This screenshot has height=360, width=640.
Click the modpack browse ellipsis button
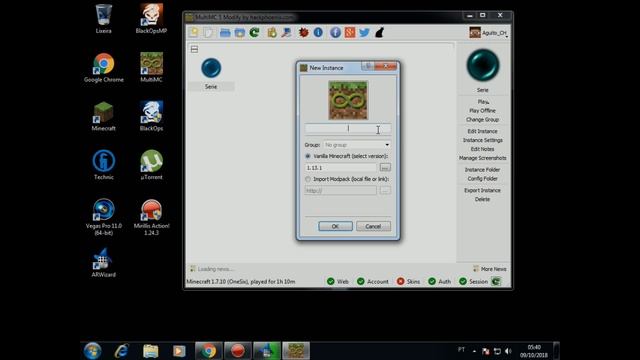(385, 191)
